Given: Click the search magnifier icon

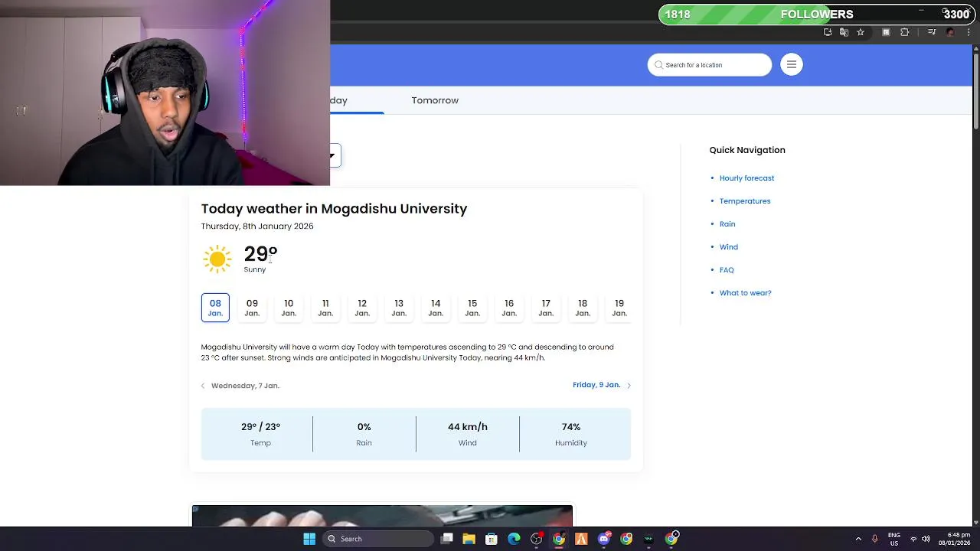Looking at the screenshot, I should (x=658, y=65).
